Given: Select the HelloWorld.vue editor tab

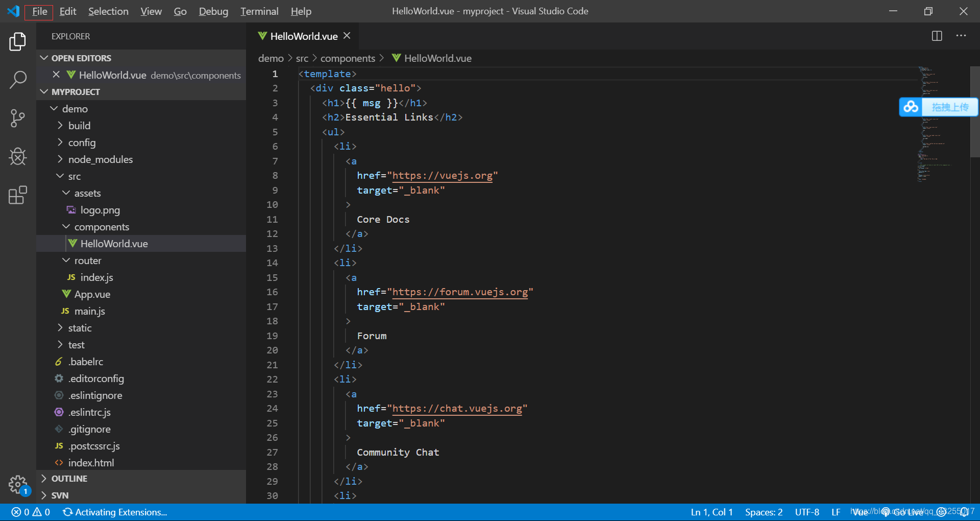Looking at the screenshot, I should click(x=303, y=36).
